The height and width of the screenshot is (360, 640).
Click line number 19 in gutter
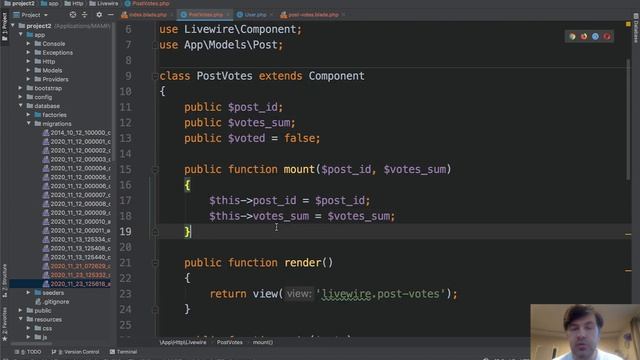(126, 232)
